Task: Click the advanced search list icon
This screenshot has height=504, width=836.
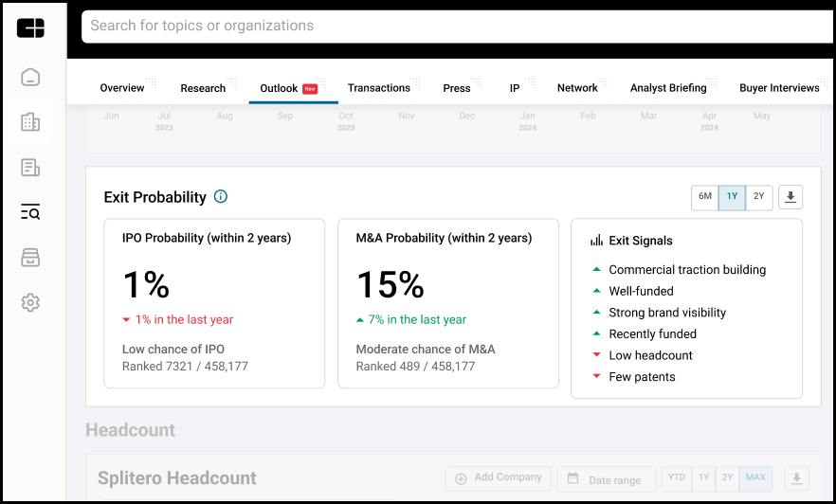Action: [30, 212]
